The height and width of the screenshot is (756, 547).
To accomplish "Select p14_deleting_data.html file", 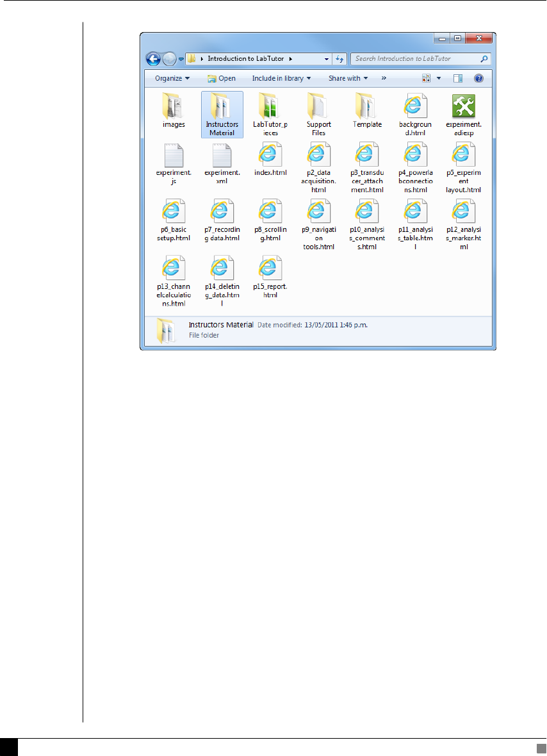I will click(222, 281).
